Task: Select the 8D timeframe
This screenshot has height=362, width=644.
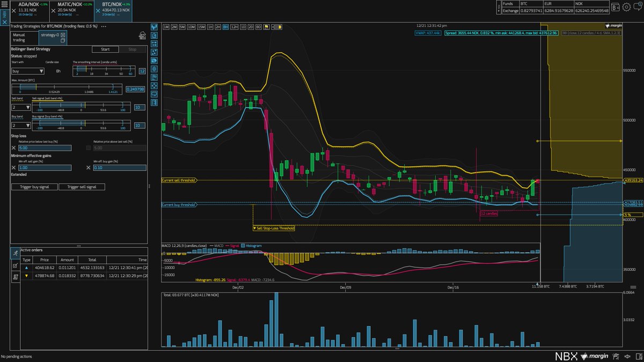Action: (258, 26)
